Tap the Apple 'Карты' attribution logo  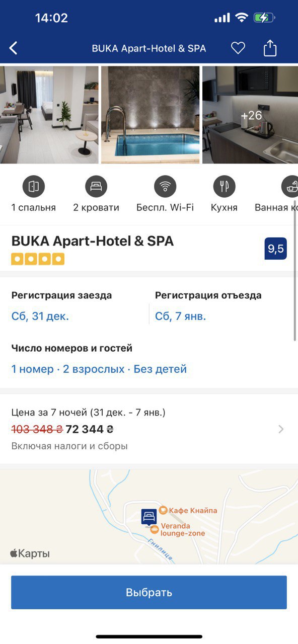pos(30,552)
